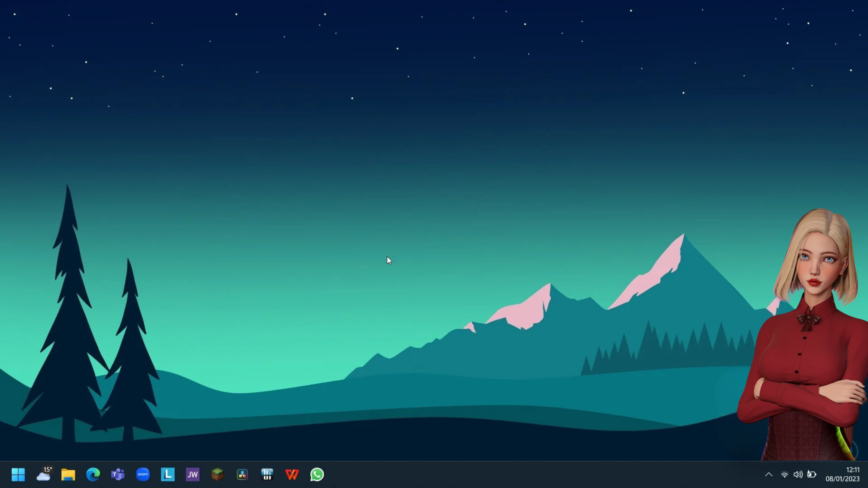Image resolution: width=868 pixels, height=488 pixels.
Task: View the weather forecast widget
Action: [x=44, y=475]
